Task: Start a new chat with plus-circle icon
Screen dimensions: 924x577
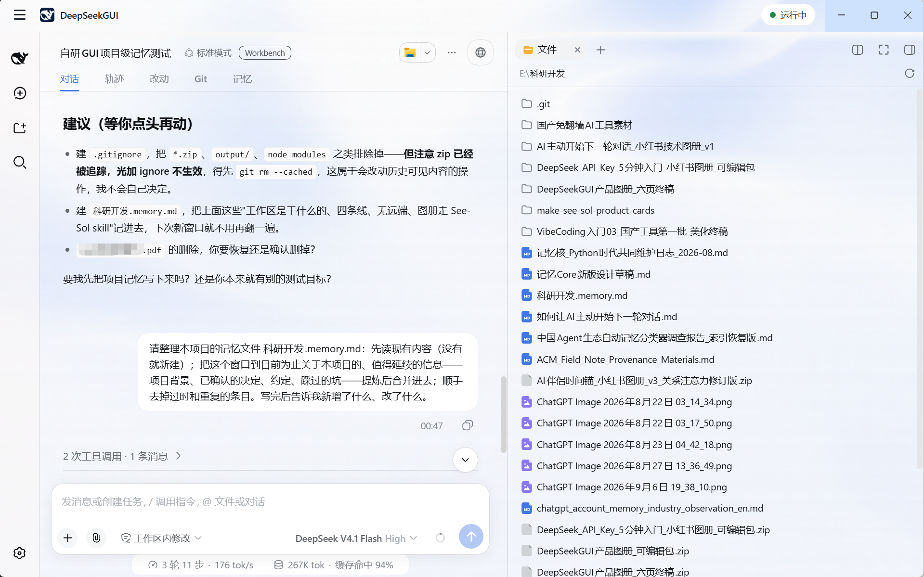Action: 20,93
